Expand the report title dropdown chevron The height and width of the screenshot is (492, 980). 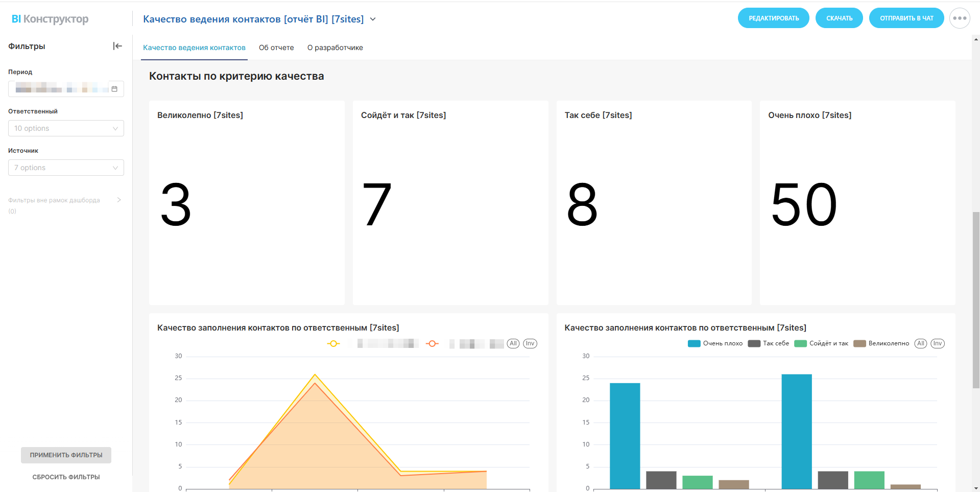(373, 19)
